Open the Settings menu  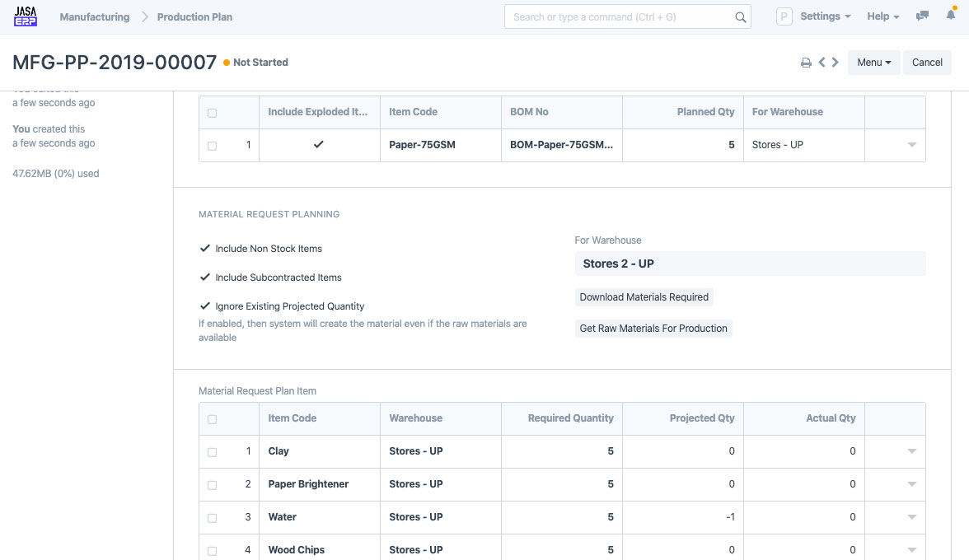(825, 16)
